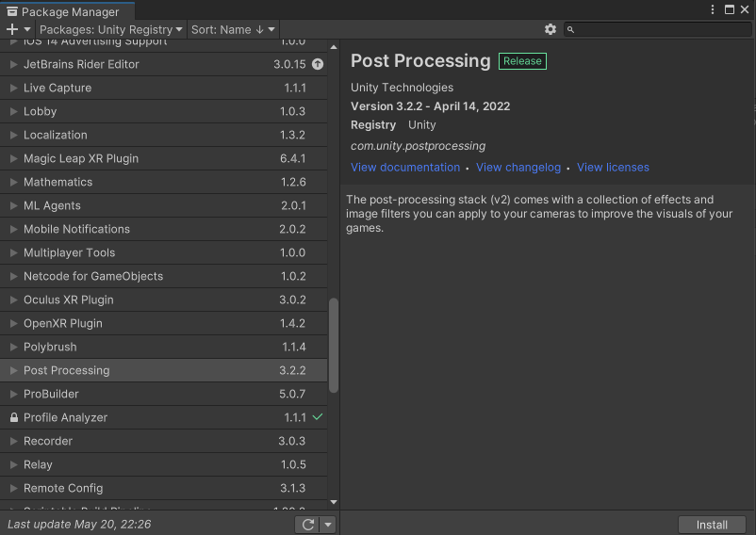This screenshot has height=535, width=756.
Task: Select the Multiplayer Tools package
Action: click(163, 252)
